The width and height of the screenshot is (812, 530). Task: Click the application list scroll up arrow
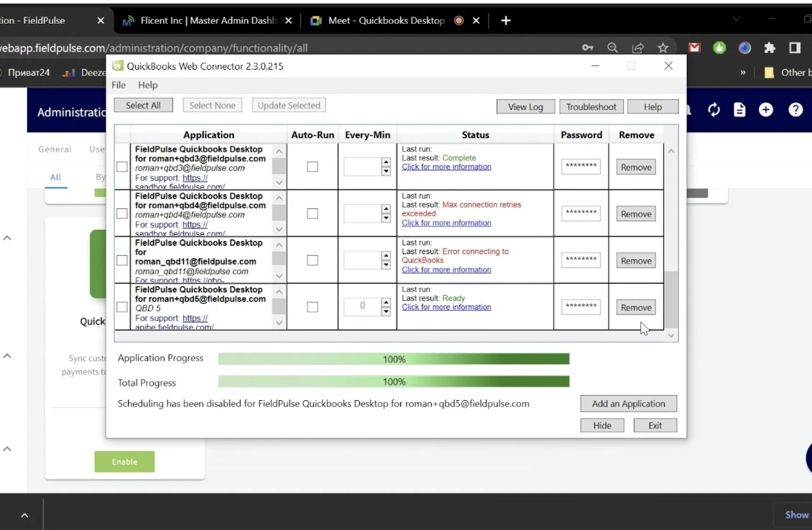click(x=671, y=151)
